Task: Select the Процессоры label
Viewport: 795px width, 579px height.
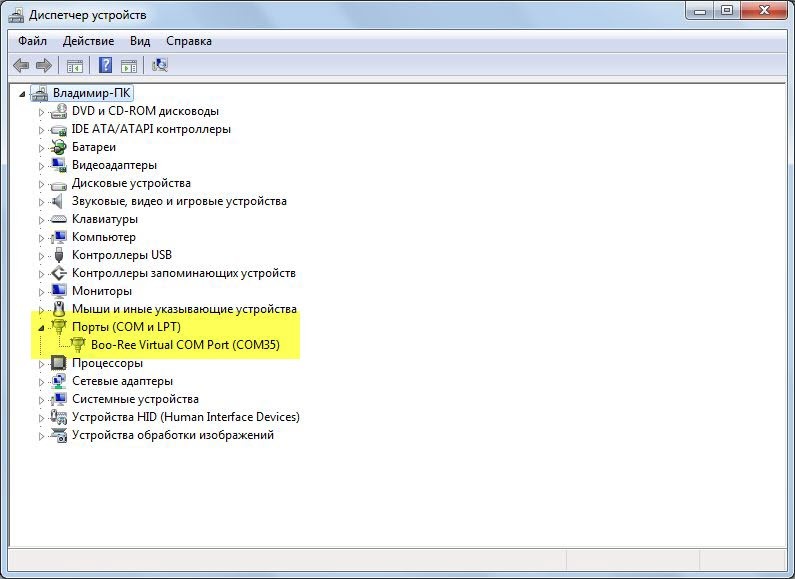Action: pyautogui.click(x=107, y=363)
